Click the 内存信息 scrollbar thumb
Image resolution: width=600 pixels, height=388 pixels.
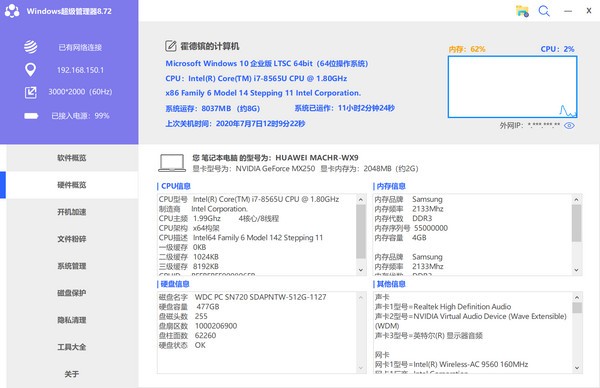[577, 223]
